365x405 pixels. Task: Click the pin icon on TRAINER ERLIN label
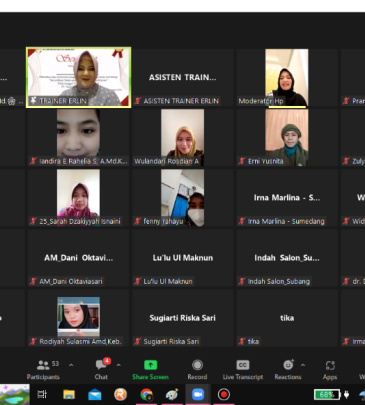[x=33, y=101]
